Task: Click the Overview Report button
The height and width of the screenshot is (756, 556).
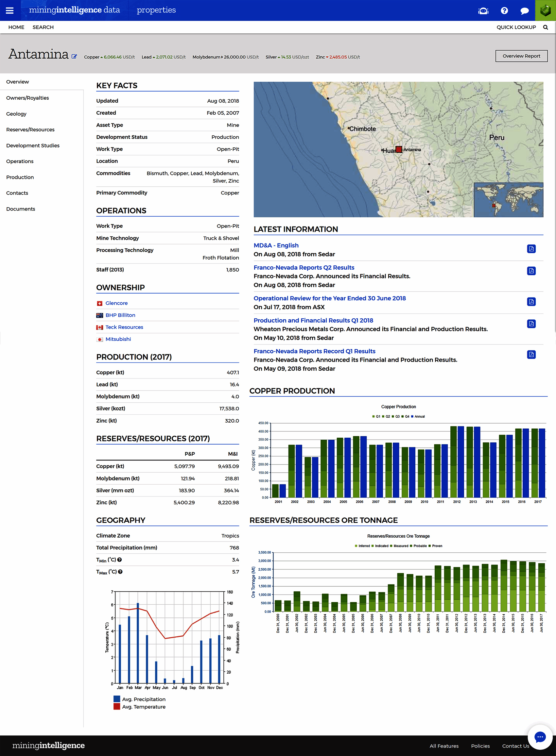Action: (521, 56)
